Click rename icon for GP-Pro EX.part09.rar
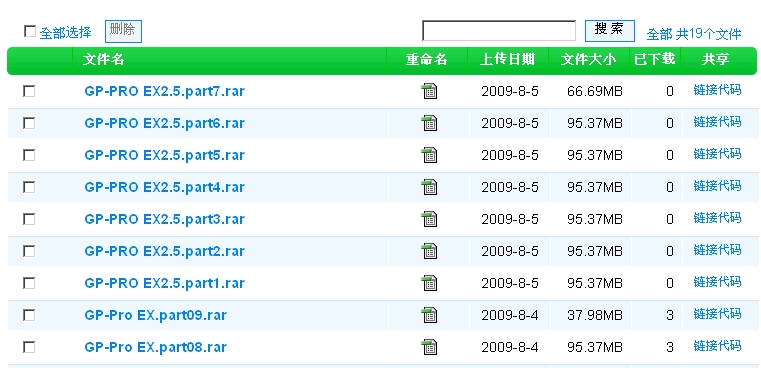Screen dimensions: 761x368 point(429,315)
